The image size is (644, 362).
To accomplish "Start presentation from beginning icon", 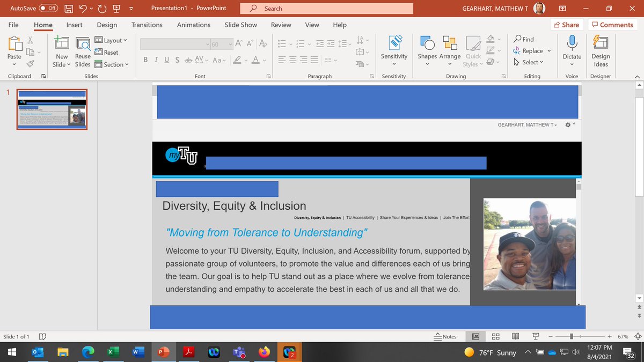I will (116, 9).
